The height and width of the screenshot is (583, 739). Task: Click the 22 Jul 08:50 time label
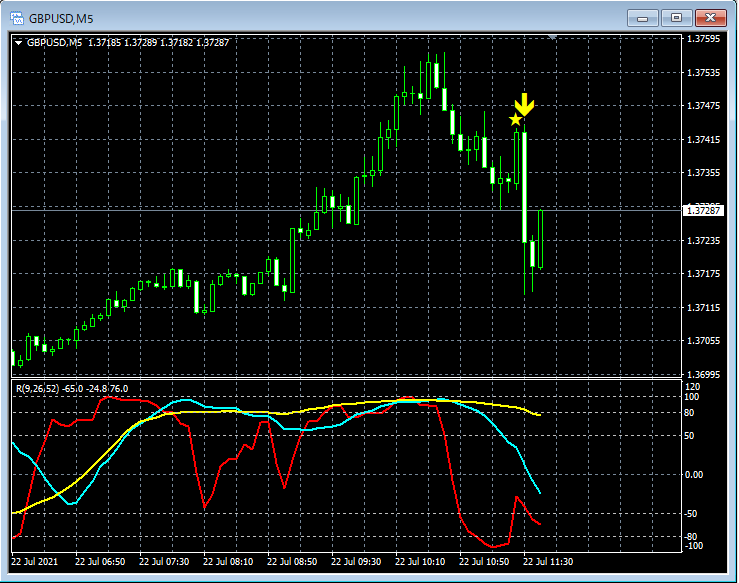click(292, 562)
